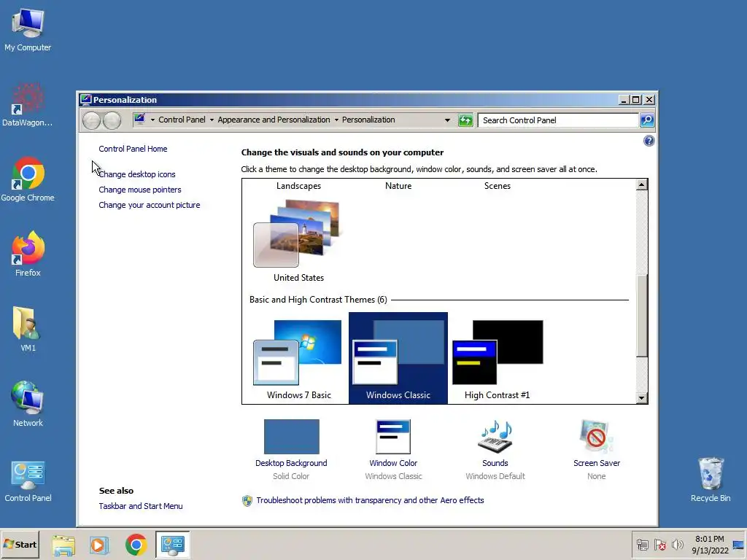Image resolution: width=747 pixels, height=560 pixels.
Task: Select the Windows Classic theme
Action: pos(398,358)
